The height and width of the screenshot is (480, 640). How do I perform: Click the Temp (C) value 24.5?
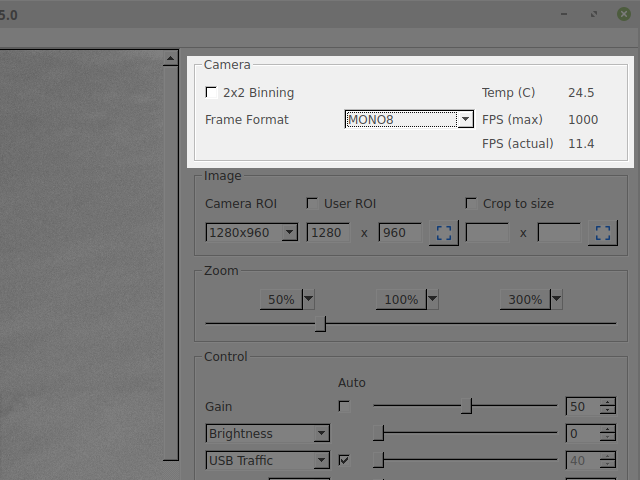(581, 93)
